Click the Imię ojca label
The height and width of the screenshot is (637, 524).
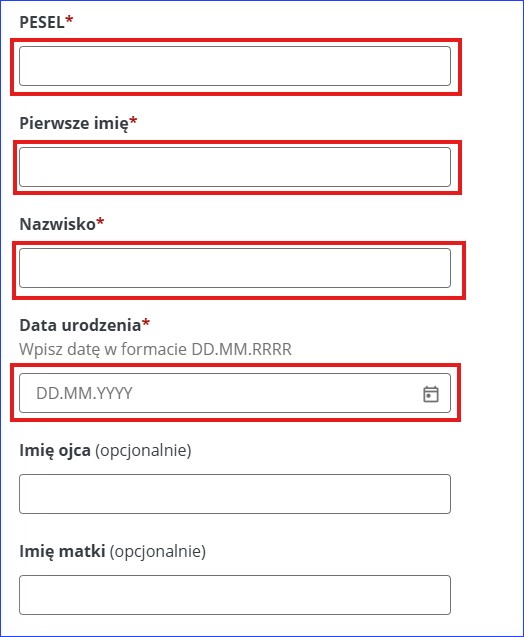point(55,451)
